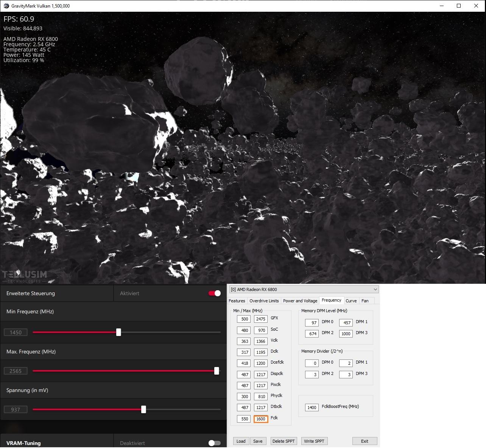486x448 pixels.
Task: Click the Exit button
Action: (364, 441)
